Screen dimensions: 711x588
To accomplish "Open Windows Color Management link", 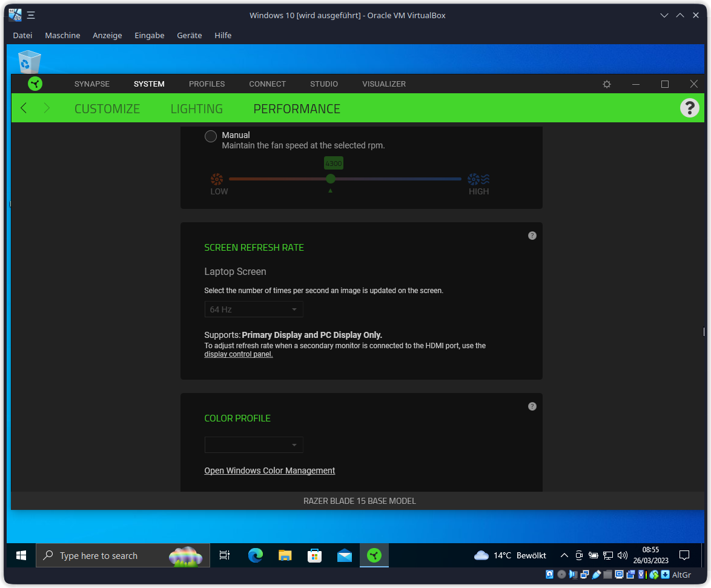I will 270,471.
